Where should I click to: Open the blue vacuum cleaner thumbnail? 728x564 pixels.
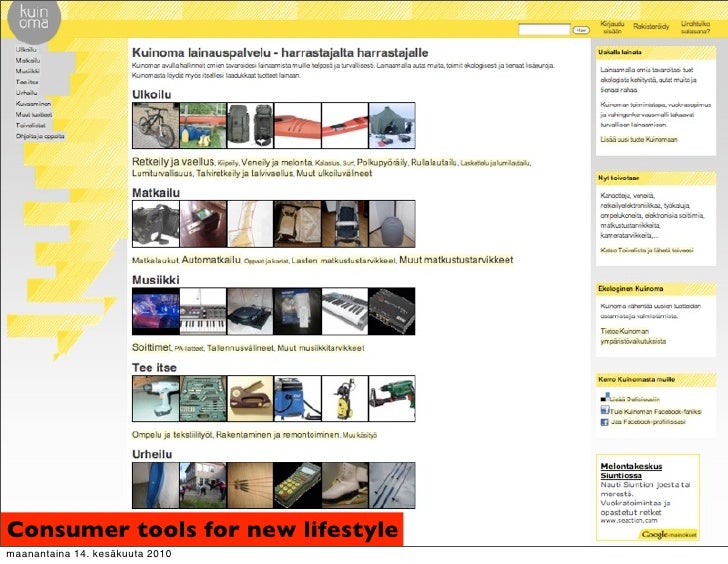pos(298,399)
